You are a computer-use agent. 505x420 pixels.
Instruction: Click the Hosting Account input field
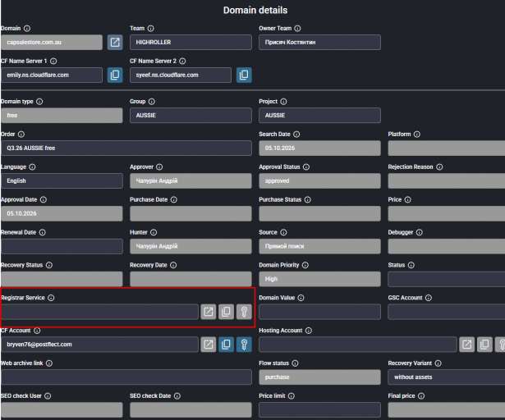coord(358,345)
